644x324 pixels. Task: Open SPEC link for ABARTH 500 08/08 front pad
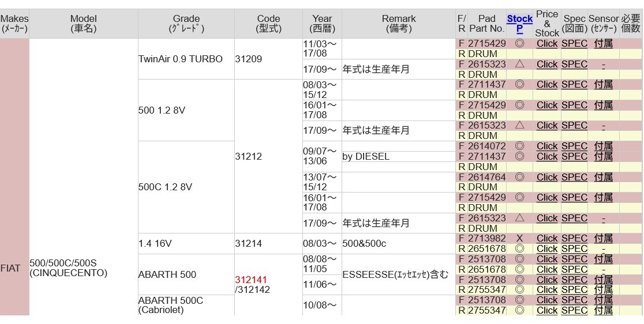pos(574,259)
